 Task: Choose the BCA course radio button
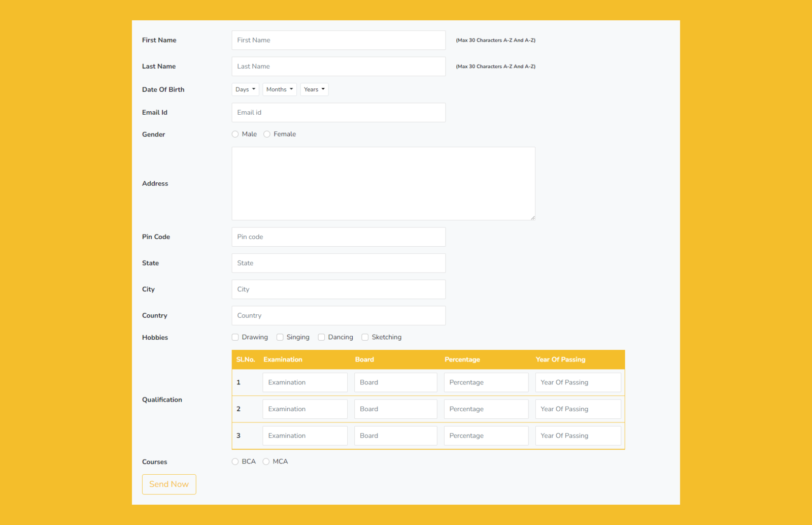(x=235, y=462)
